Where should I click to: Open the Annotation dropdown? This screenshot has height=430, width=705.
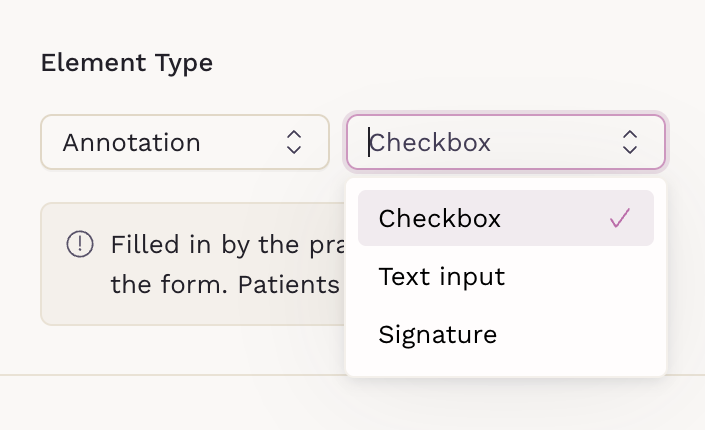(185, 142)
